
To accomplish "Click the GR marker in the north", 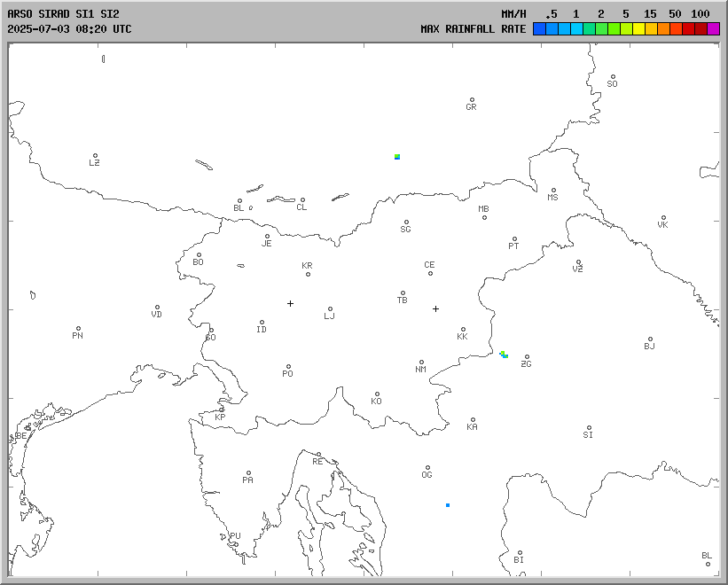I will click(x=472, y=100).
